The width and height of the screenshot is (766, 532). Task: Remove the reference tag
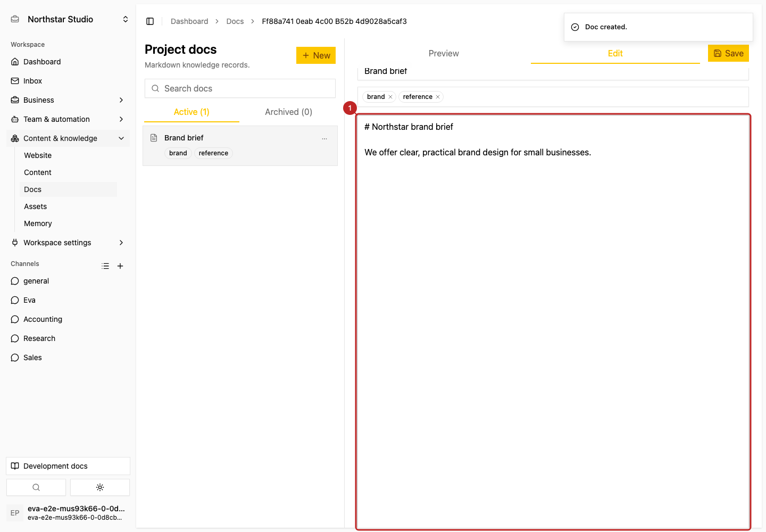tap(438, 97)
